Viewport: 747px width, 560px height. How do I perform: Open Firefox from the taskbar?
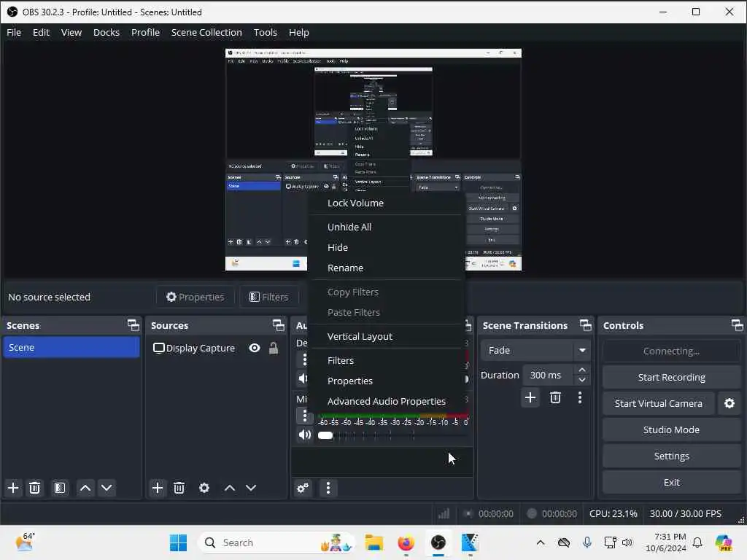point(406,542)
